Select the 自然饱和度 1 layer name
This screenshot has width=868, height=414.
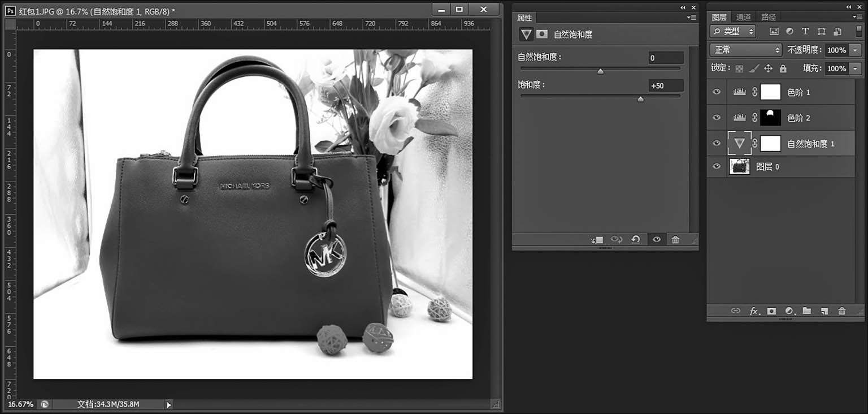coord(811,144)
